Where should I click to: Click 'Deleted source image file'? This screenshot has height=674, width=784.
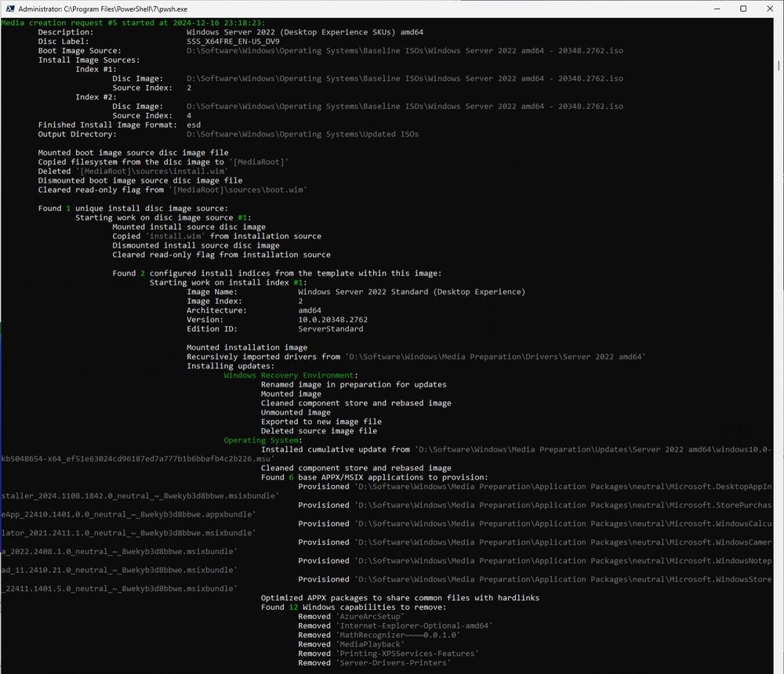pos(319,431)
